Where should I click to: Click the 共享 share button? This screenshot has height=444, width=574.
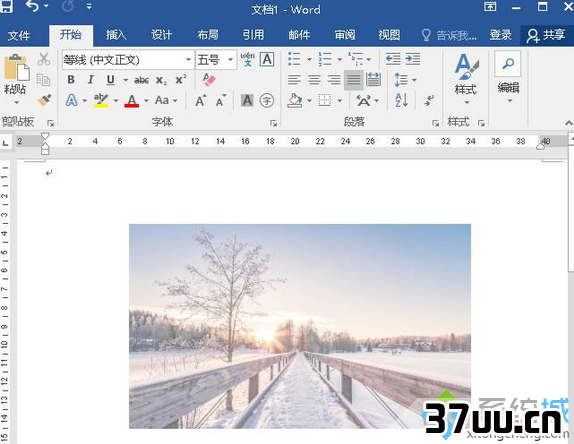(546, 35)
